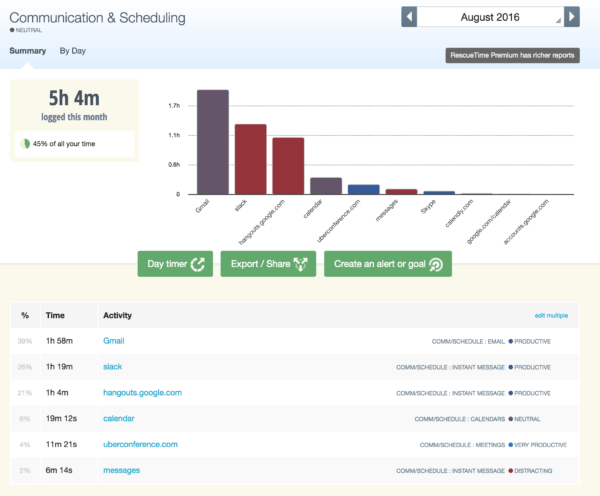The image size is (600, 496).
Task: Click COMM/SCHEDULE : MEETINGS category text
Action: [x=462, y=445]
